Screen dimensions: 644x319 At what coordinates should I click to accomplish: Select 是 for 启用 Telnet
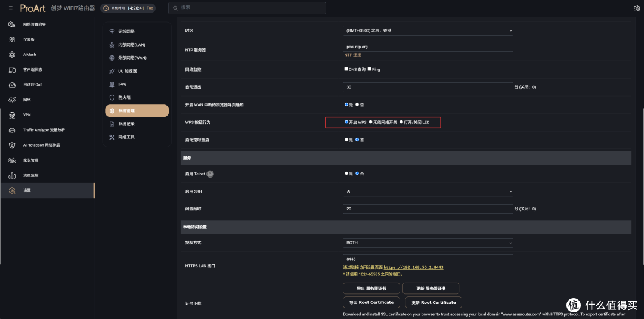point(346,174)
